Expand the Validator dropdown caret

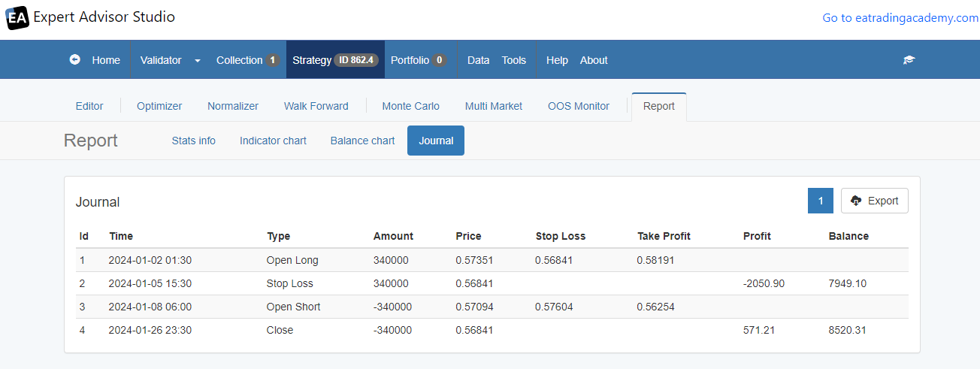click(x=198, y=60)
